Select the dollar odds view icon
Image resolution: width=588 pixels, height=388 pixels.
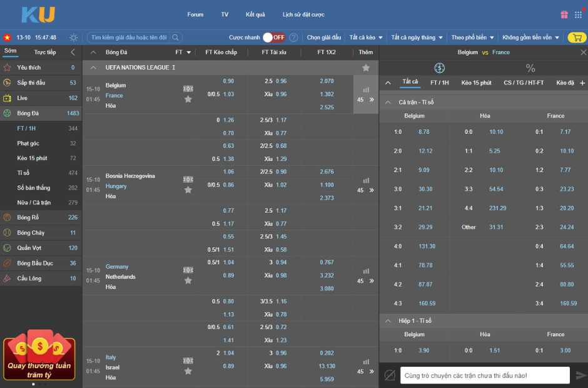(440, 68)
